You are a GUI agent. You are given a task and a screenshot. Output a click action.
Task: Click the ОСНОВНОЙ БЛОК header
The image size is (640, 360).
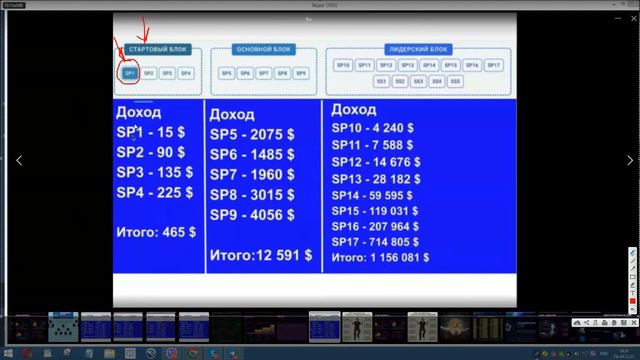click(x=264, y=49)
